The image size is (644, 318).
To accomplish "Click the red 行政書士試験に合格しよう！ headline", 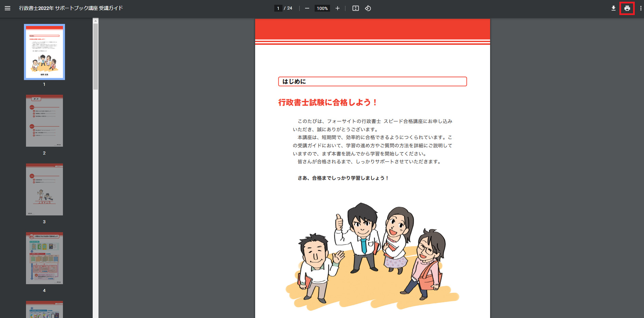I will pyautogui.click(x=327, y=103).
